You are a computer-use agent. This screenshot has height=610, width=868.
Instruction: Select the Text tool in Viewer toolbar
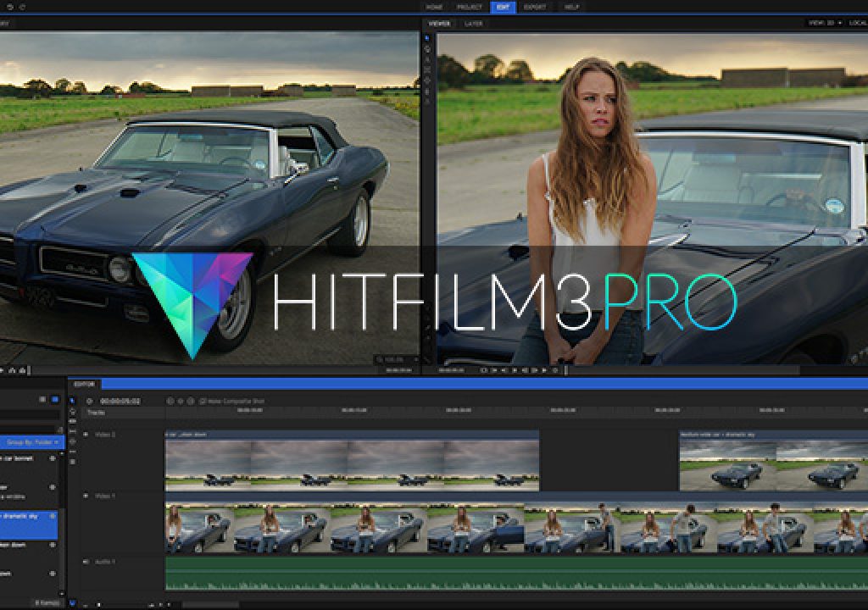(x=427, y=60)
